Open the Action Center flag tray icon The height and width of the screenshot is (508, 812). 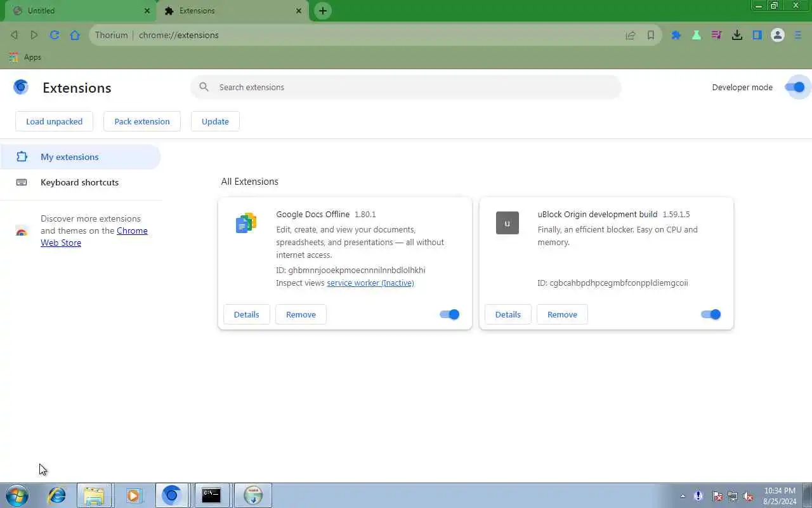tap(717, 496)
